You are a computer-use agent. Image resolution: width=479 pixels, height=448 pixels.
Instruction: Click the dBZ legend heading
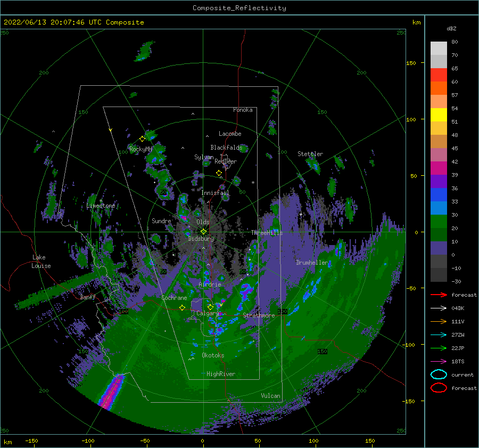tap(451, 28)
